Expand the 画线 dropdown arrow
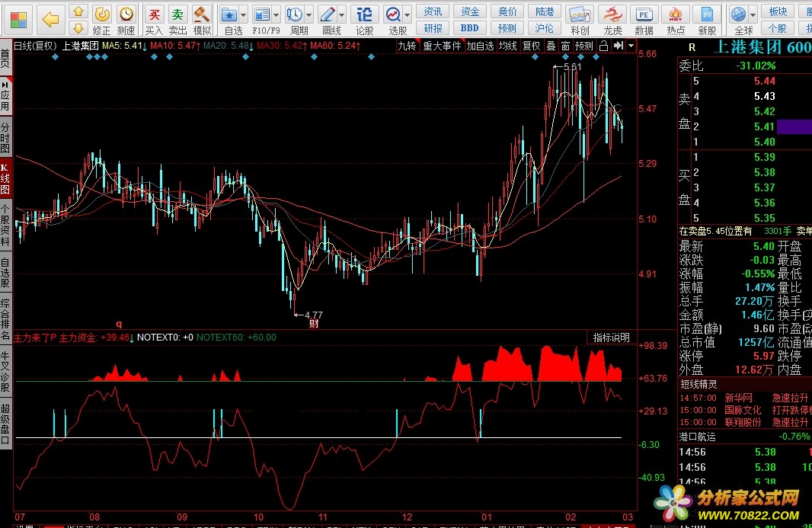The width and height of the screenshot is (812, 528). click(x=342, y=15)
